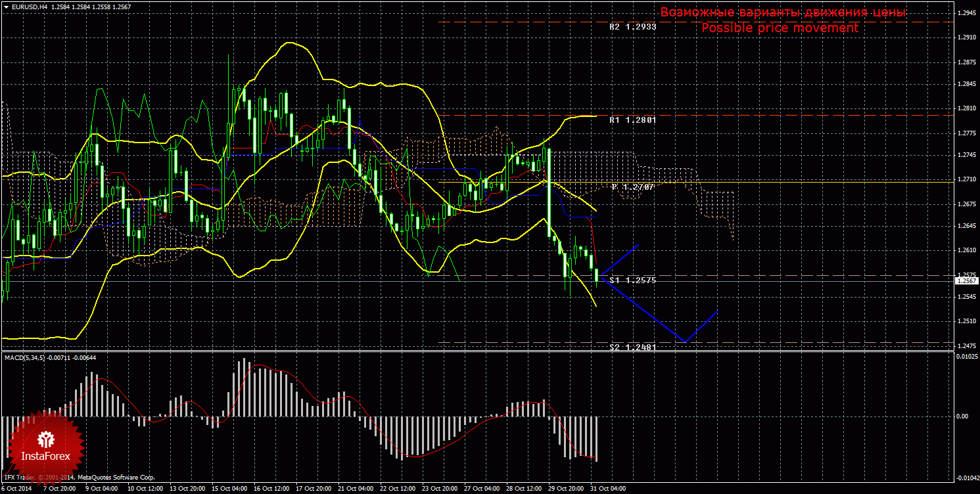
Task: Click the R1 1.2801 resistance label
Action: tap(632, 120)
